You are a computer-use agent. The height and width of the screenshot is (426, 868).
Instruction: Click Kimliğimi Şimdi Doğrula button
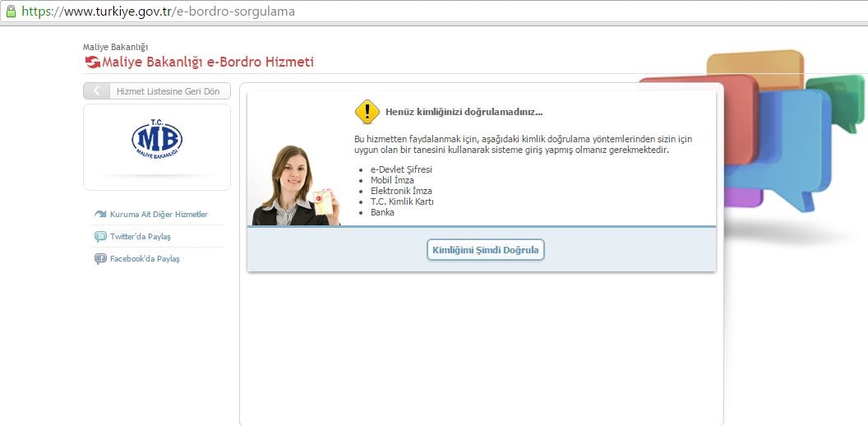pyautogui.click(x=486, y=250)
